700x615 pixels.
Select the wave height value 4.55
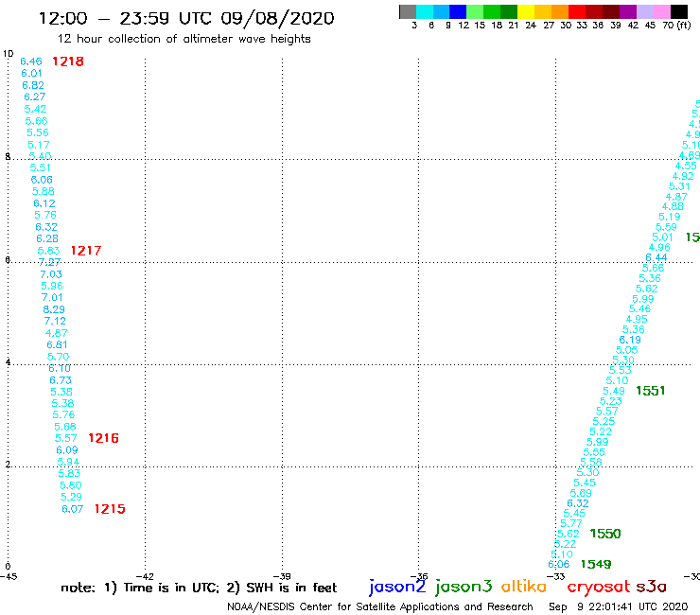pyautogui.click(x=686, y=166)
